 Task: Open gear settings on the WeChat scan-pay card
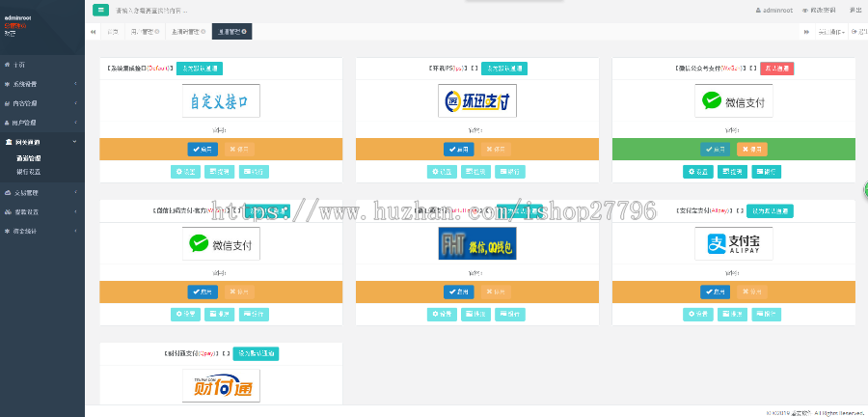coord(185,315)
